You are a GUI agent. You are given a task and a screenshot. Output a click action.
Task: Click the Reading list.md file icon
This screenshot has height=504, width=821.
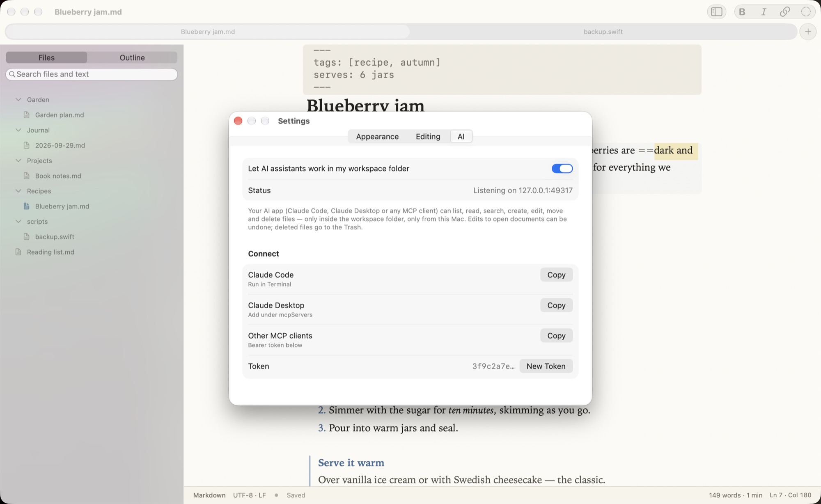[x=18, y=252]
